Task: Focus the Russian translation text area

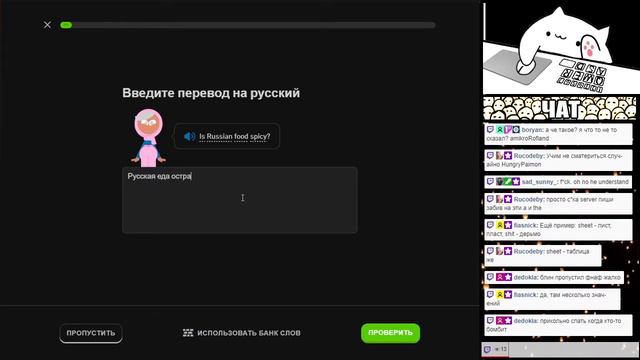Action: tap(240, 200)
